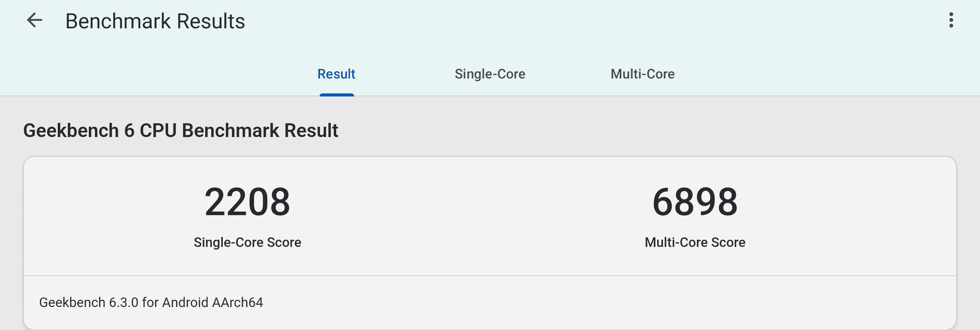This screenshot has width=980, height=330.
Task: Open the three-dot overflow menu
Action: 951,20
